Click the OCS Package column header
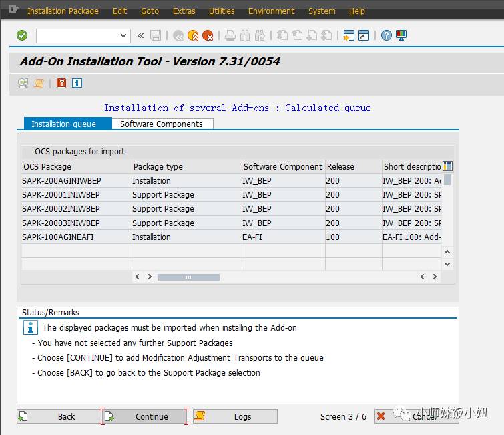This screenshot has height=435, width=504. [x=77, y=166]
